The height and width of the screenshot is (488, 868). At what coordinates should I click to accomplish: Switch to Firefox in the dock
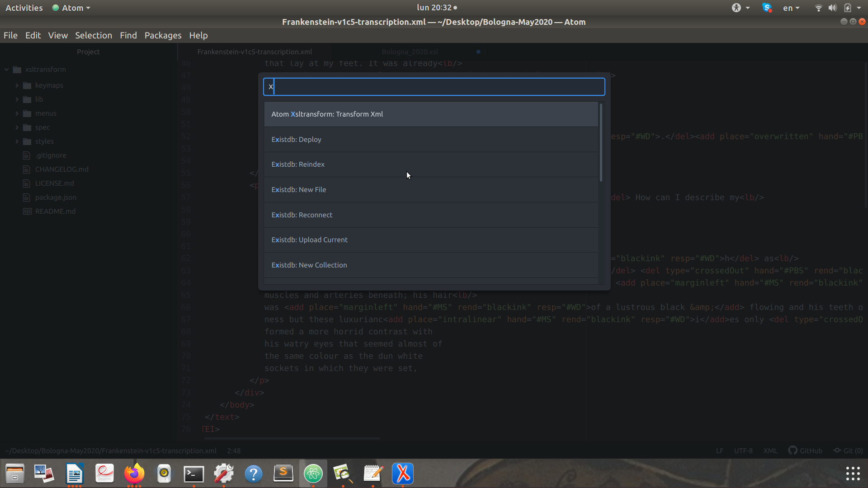(x=134, y=473)
